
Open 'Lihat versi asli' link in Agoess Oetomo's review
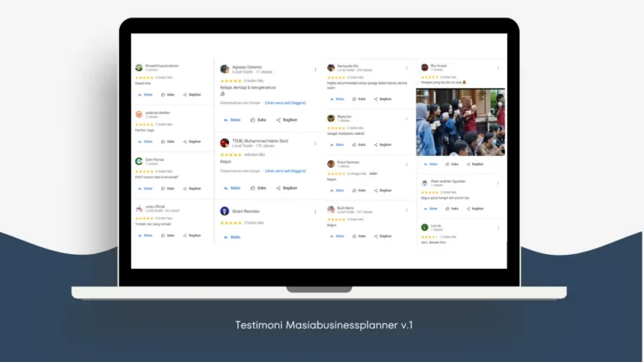point(285,103)
